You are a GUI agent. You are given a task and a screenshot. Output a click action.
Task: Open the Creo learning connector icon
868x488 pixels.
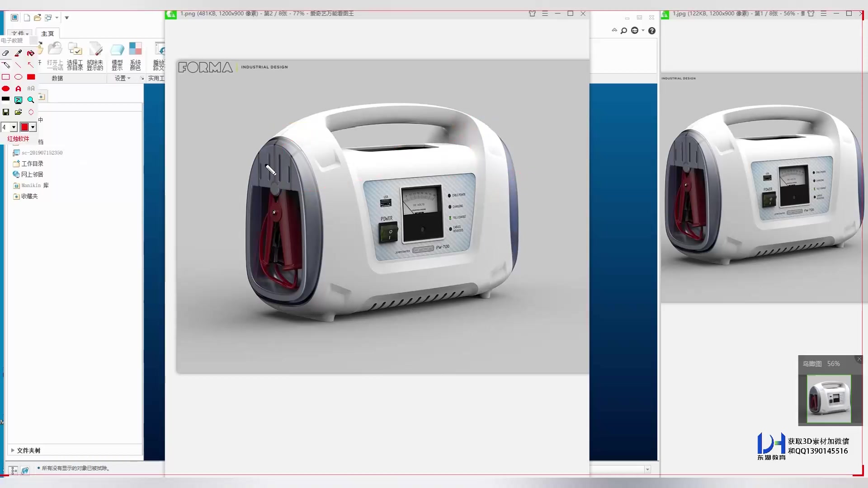click(635, 31)
